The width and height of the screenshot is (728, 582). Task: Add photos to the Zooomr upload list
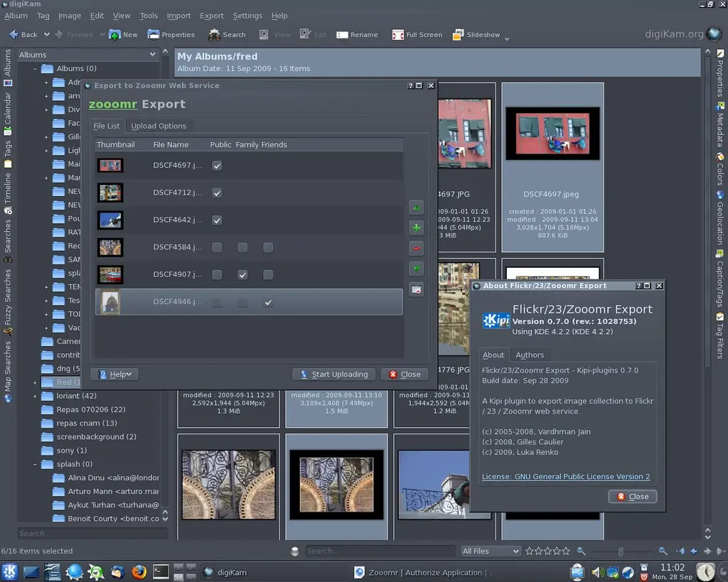click(x=416, y=227)
